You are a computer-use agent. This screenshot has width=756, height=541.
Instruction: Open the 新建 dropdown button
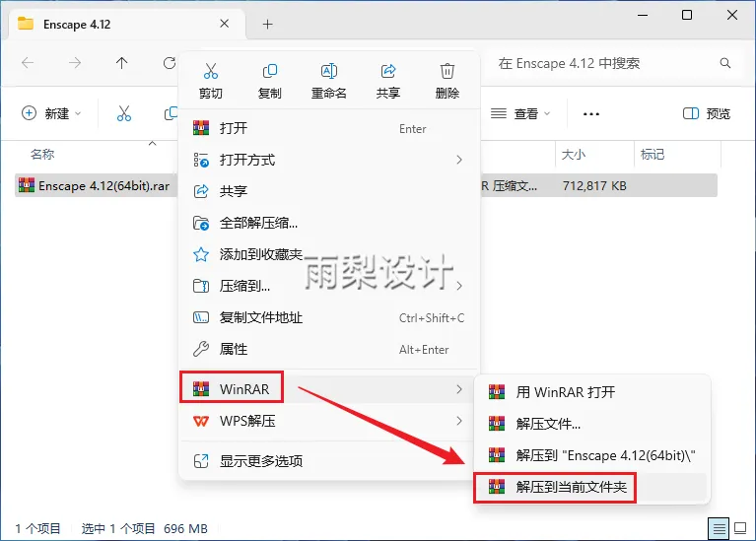pos(51,113)
